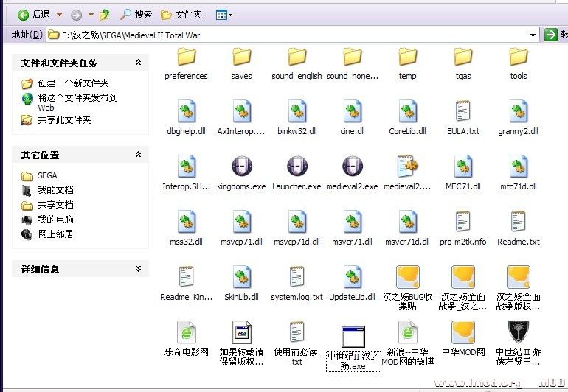This screenshot has height=392, width=568.
Task: Select the temp folder
Action: pyautogui.click(x=407, y=64)
